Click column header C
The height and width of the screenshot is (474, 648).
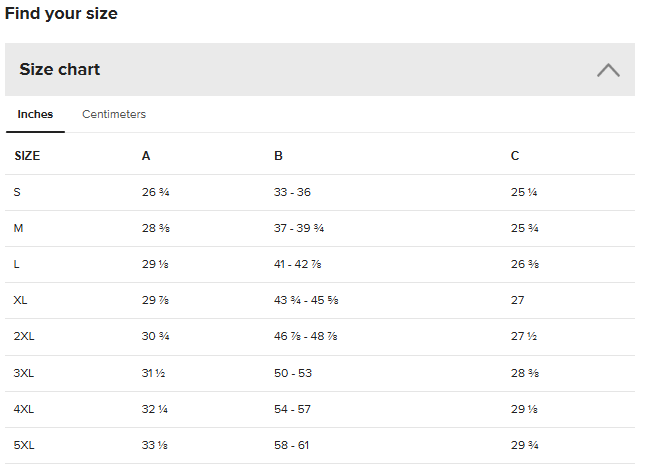pyautogui.click(x=515, y=156)
